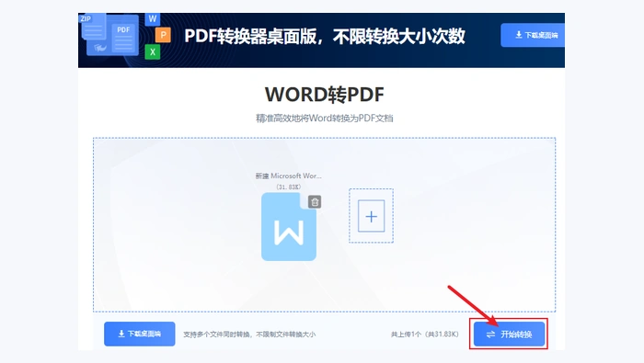Click the bottom-left 下载桌面端 download button
The width and height of the screenshot is (644, 363).
click(x=140, y=334)
